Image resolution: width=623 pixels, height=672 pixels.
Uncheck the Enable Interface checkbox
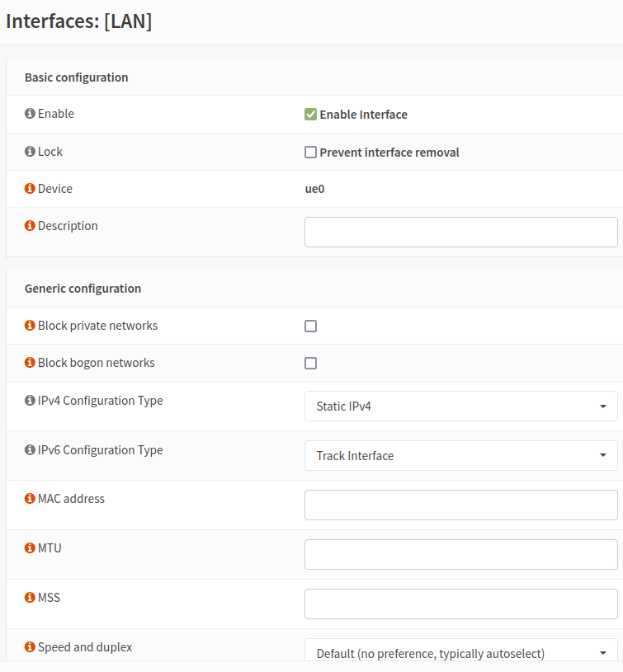311,115
